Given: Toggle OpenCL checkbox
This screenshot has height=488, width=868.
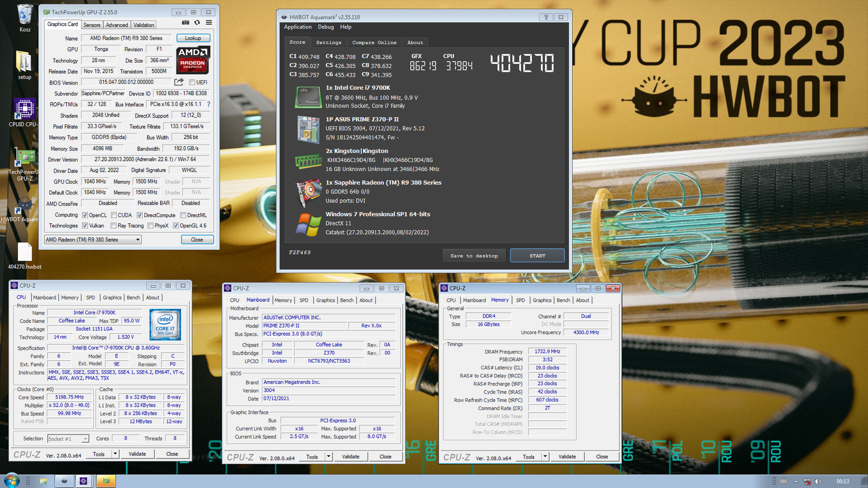Looking at the screenshot, I should (85, 215).
